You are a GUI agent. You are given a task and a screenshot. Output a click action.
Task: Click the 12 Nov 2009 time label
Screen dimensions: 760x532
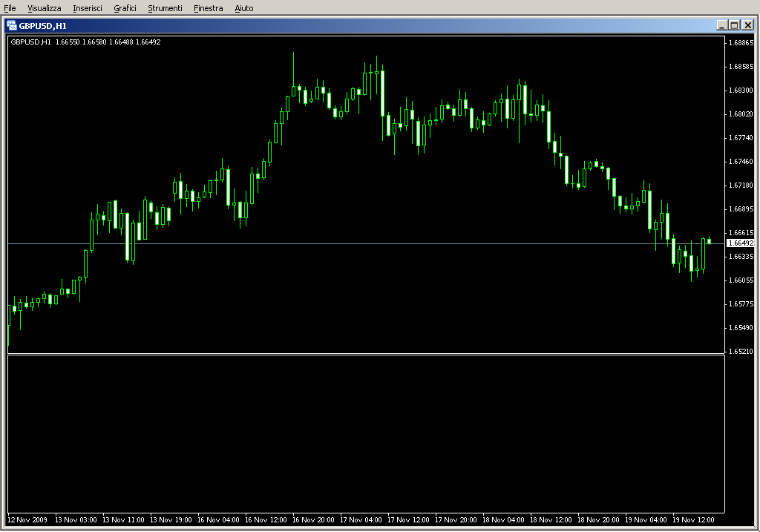tap(27, 520)
